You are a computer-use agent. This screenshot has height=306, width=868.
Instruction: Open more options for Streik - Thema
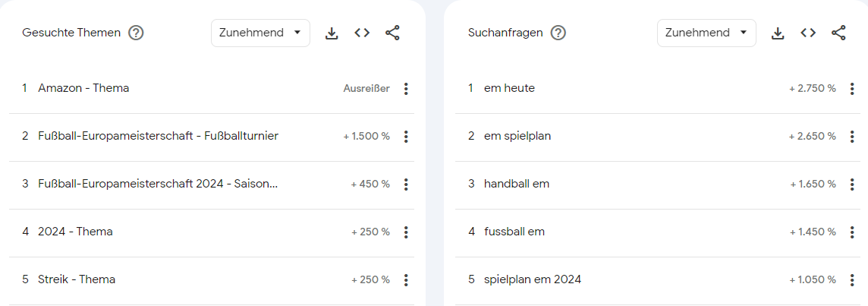click(406, 280)
